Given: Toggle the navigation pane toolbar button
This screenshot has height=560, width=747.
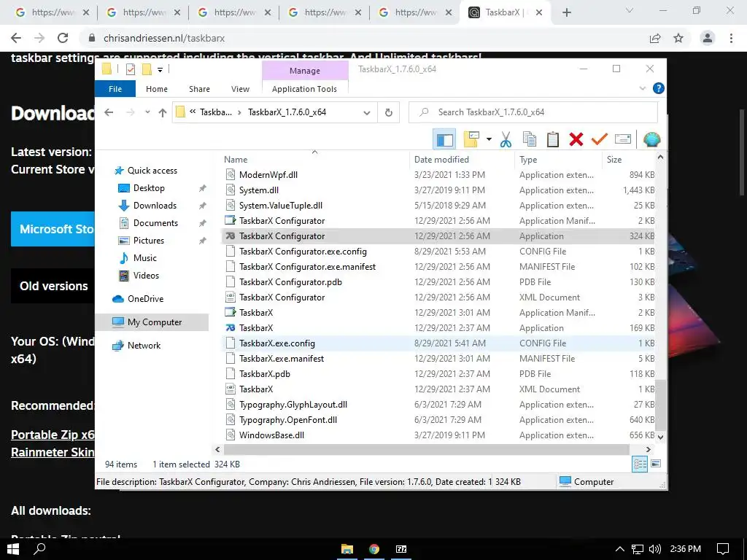Looking at the screenshot, I should coord(444,139).
